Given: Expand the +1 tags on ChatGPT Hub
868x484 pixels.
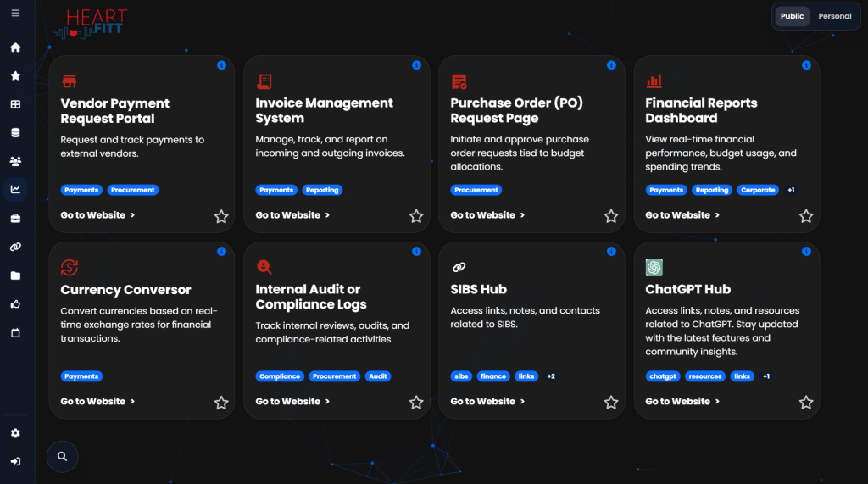Looking at the screenshot, I should (x=766, y=376).
